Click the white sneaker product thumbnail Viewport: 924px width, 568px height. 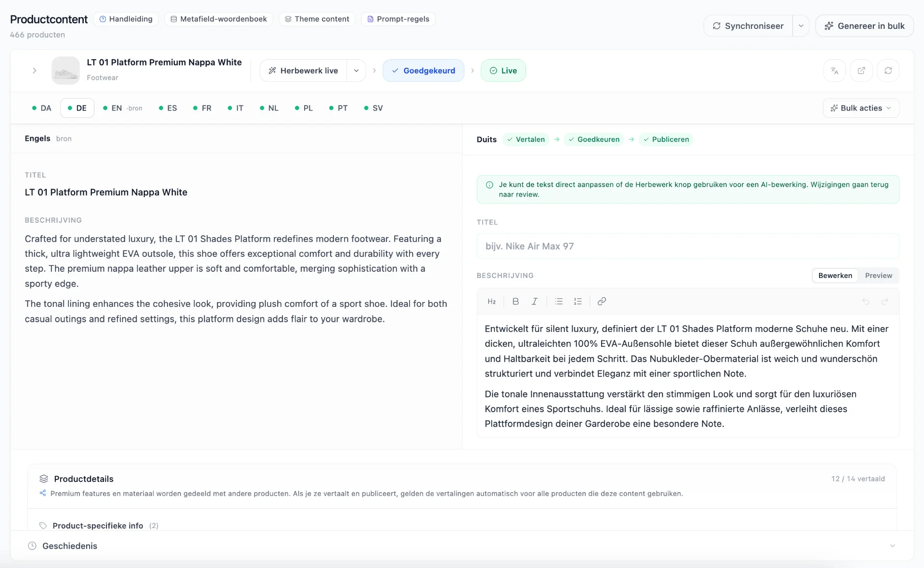coord(65,71)
